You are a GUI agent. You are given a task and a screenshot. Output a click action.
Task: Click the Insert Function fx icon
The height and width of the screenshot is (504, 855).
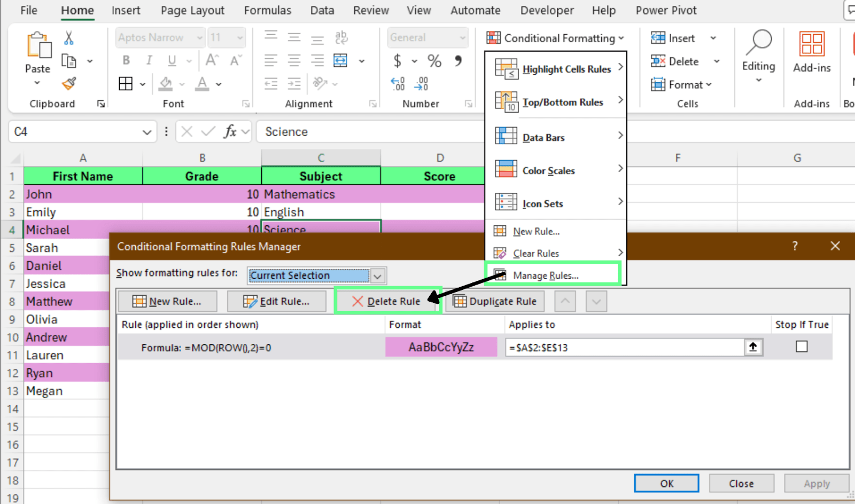pos(230,131)
